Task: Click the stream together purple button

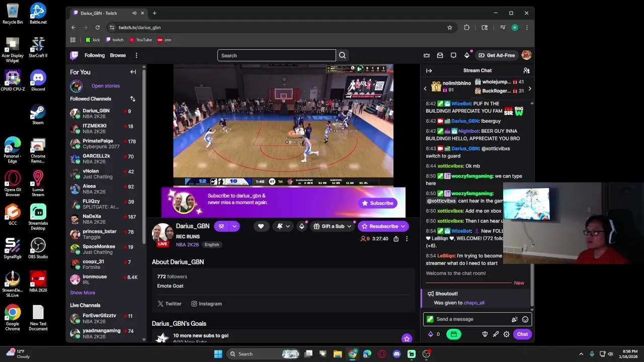Action: (221, 226)
